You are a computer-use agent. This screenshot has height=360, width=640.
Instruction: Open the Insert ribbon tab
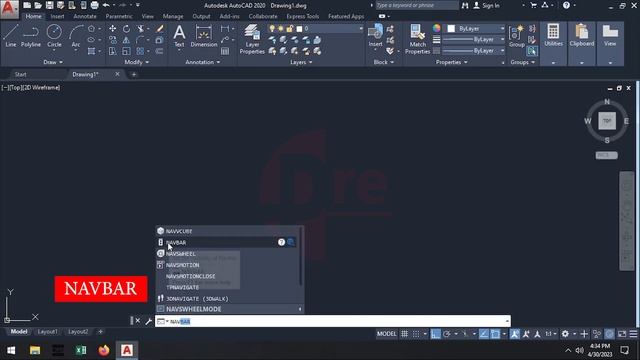click(x=58, y=16)
